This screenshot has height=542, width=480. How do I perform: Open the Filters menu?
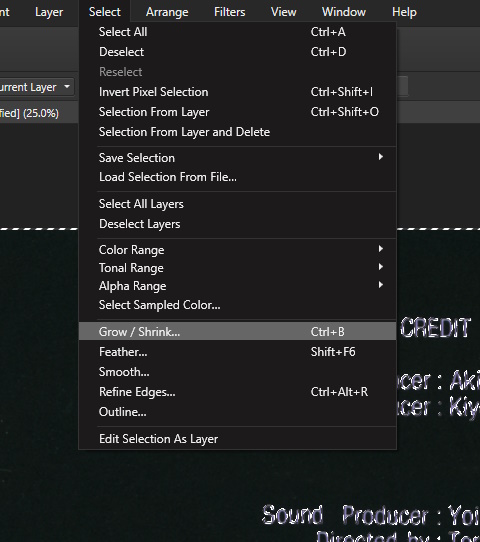tap(229, 12)
